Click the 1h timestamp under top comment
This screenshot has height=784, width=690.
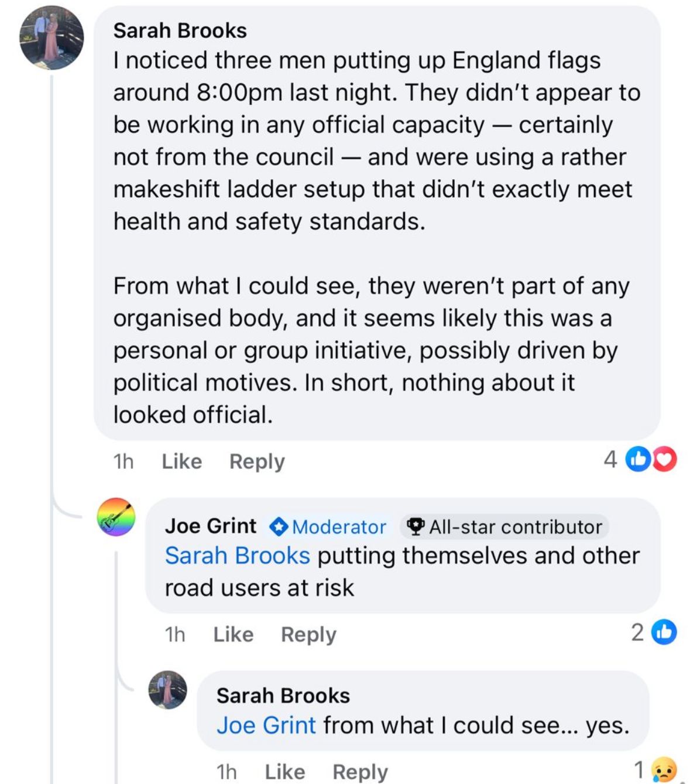pyautogui.click(x=123, y=461)
